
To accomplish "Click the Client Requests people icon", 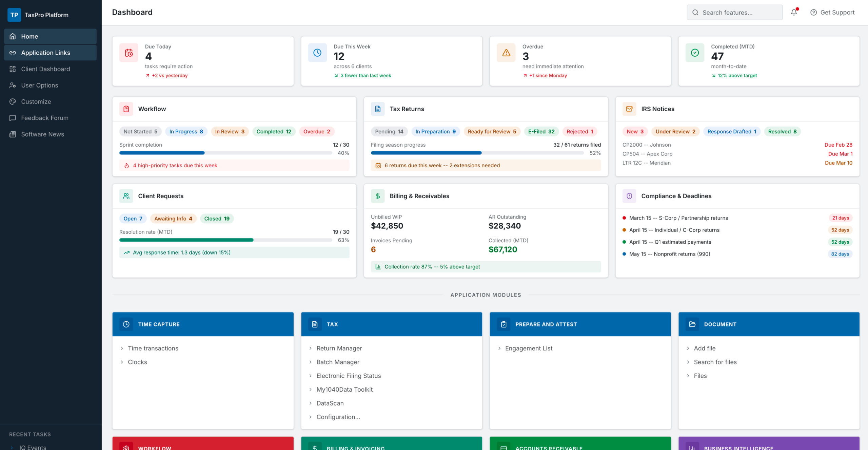I will tap(126, 196).
